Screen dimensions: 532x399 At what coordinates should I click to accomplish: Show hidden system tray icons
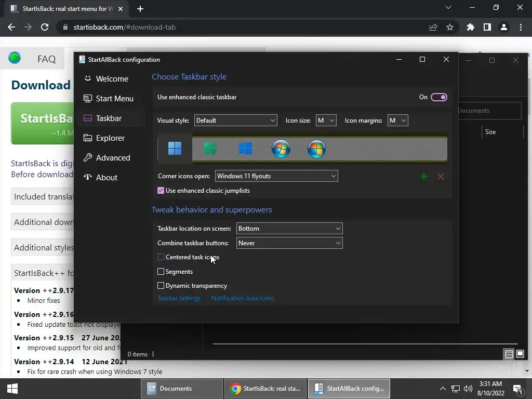click(x=443, y=389)
